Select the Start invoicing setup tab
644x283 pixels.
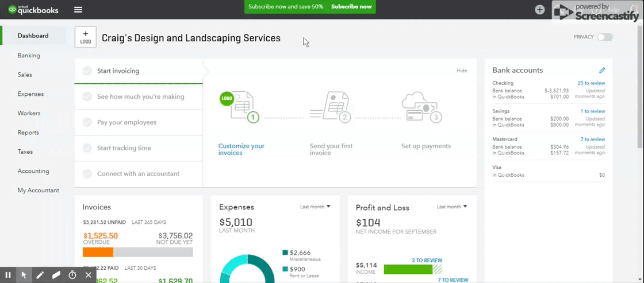139,71
